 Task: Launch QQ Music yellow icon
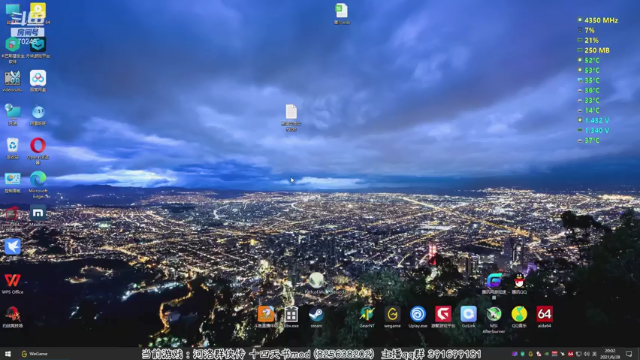[x=519, y=316]
